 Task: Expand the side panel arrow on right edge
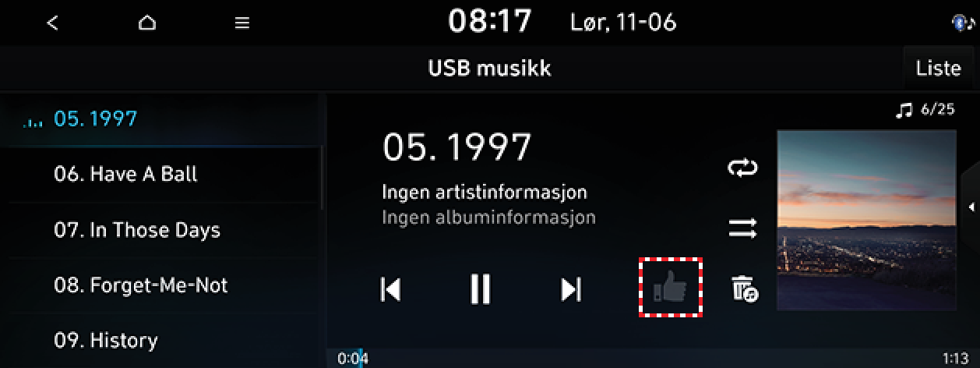coord(971,207)
